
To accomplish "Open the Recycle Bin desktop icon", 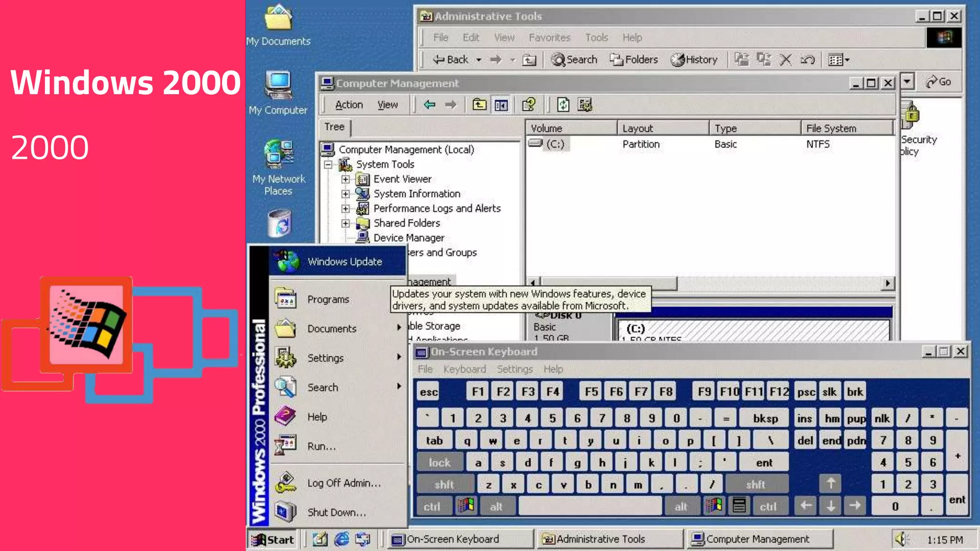I will (x=279, y=223).
